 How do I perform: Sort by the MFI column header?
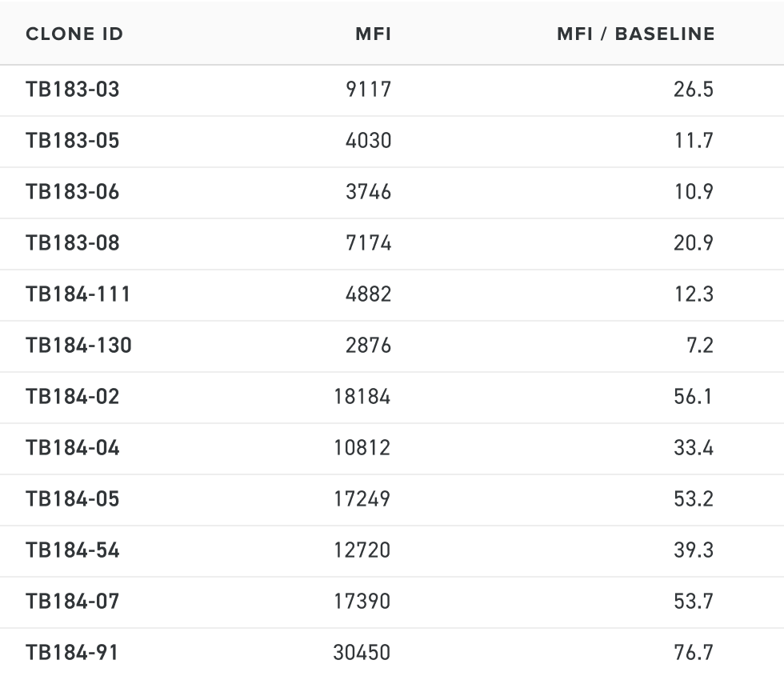373,34
